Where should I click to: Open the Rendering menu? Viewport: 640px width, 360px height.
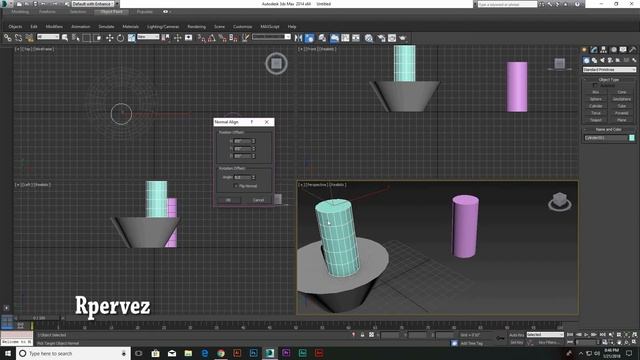click(x=197, y=27)
